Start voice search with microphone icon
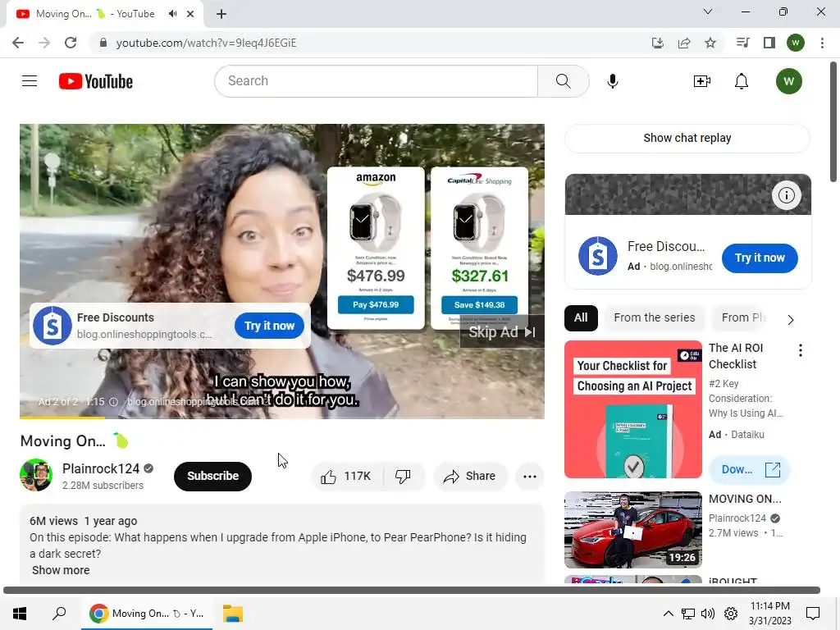 point(612,81)
